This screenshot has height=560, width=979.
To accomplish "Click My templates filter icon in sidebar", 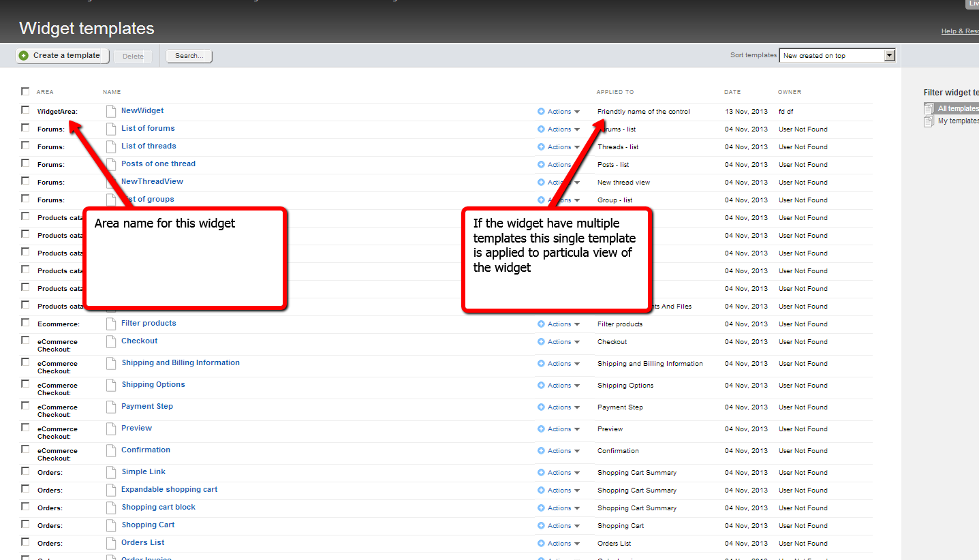I will pos(929,121).
